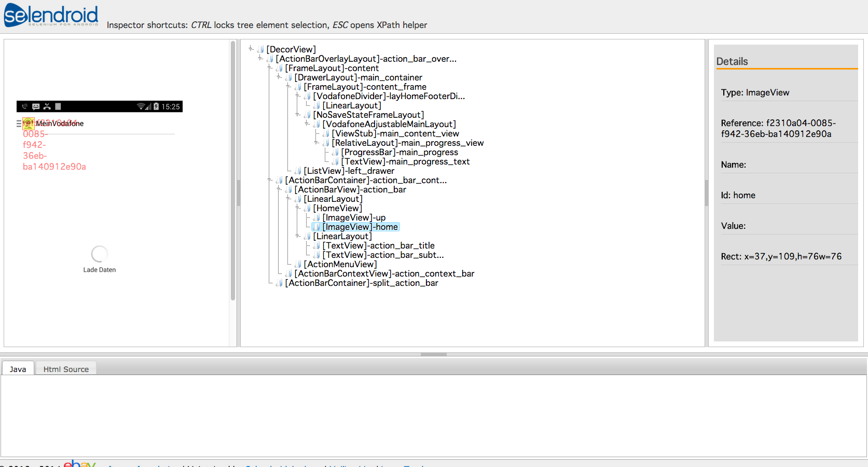Select the [NoSaveStateFrameLayout] tree label
868x467 pixels.
[x=368, y=115]
